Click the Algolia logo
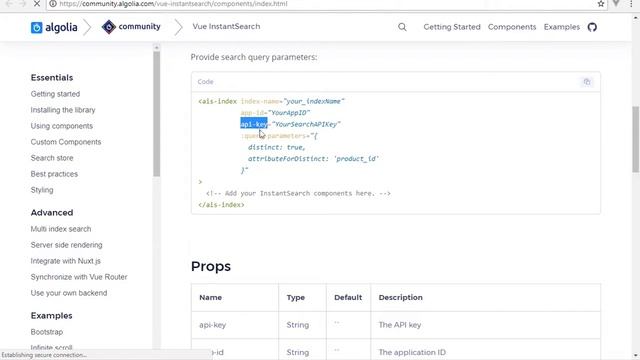This screenshot has width=640, height=360. coord(54,27)
